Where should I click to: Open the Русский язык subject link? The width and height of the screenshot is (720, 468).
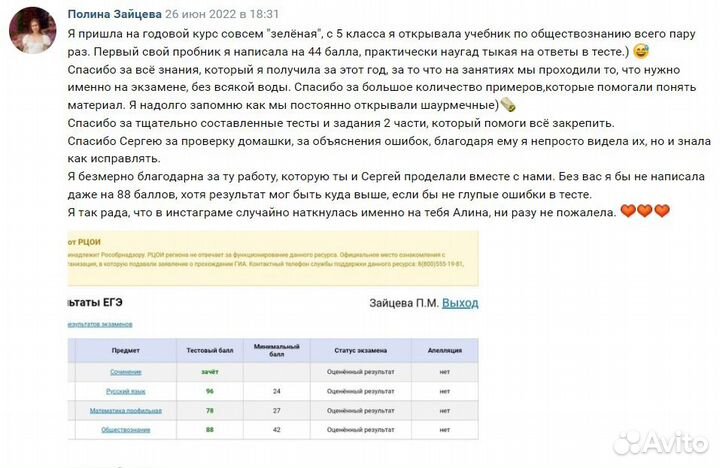pyautogui.click(x=126, y=391)
